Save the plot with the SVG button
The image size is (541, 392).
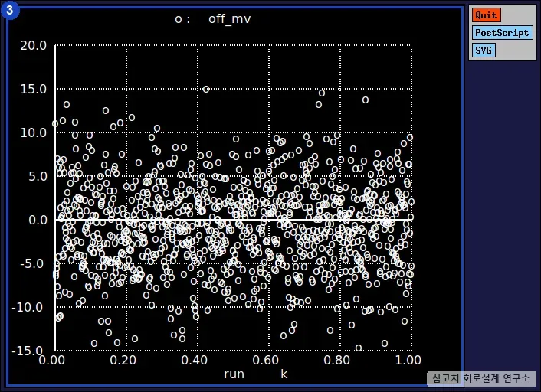[484, 51]
